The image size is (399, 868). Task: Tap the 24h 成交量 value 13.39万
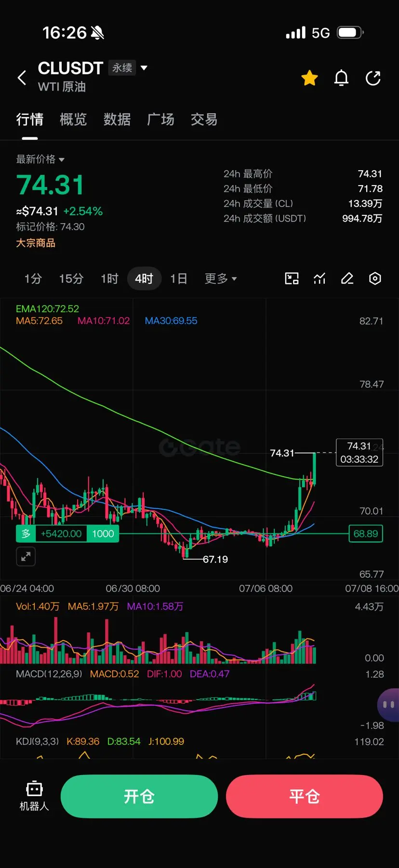tap(365, 203)
